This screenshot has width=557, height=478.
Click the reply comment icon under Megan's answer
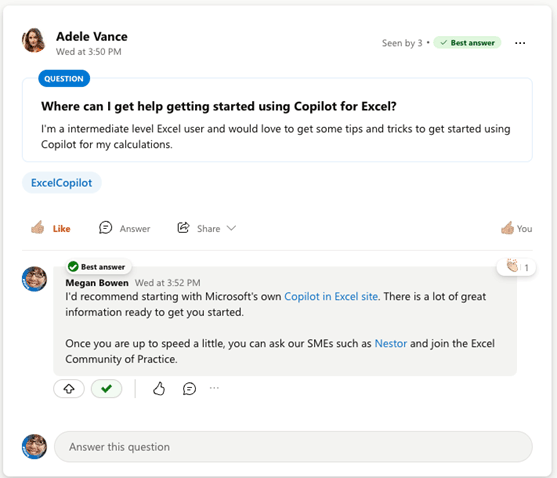pyautogui.click(x=189, y=389)
